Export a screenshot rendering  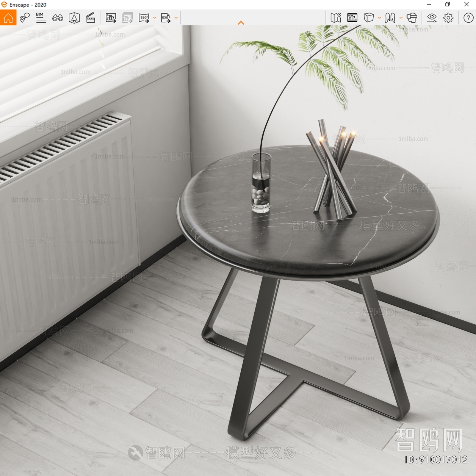pos(111,18)
